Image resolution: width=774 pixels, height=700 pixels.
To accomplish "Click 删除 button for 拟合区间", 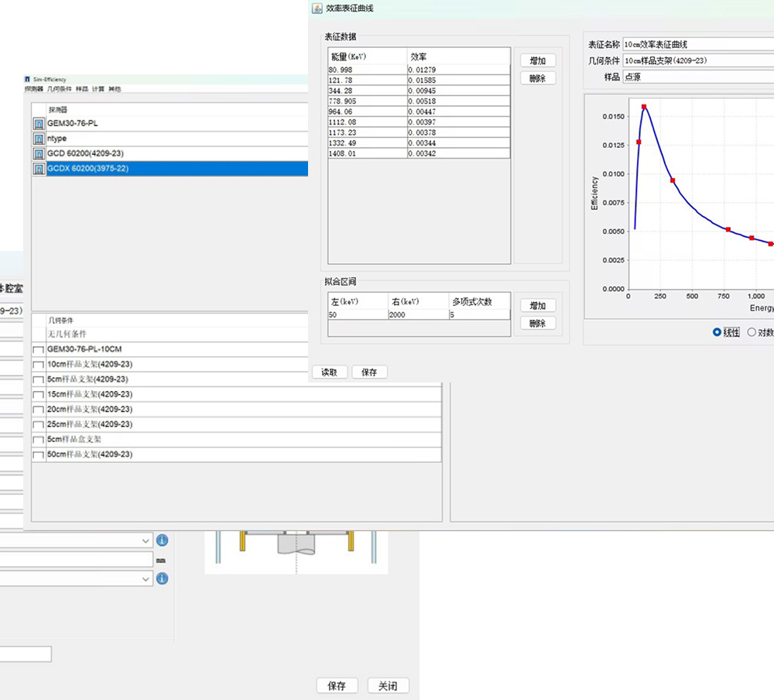I will click(538, 324).
